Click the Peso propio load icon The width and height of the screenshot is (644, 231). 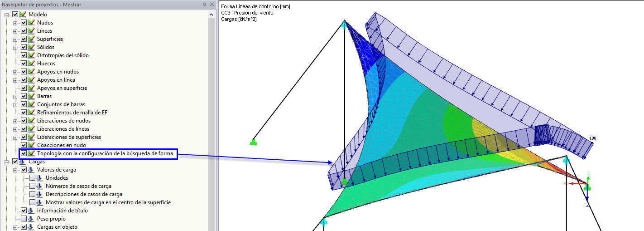coord(31,219)
